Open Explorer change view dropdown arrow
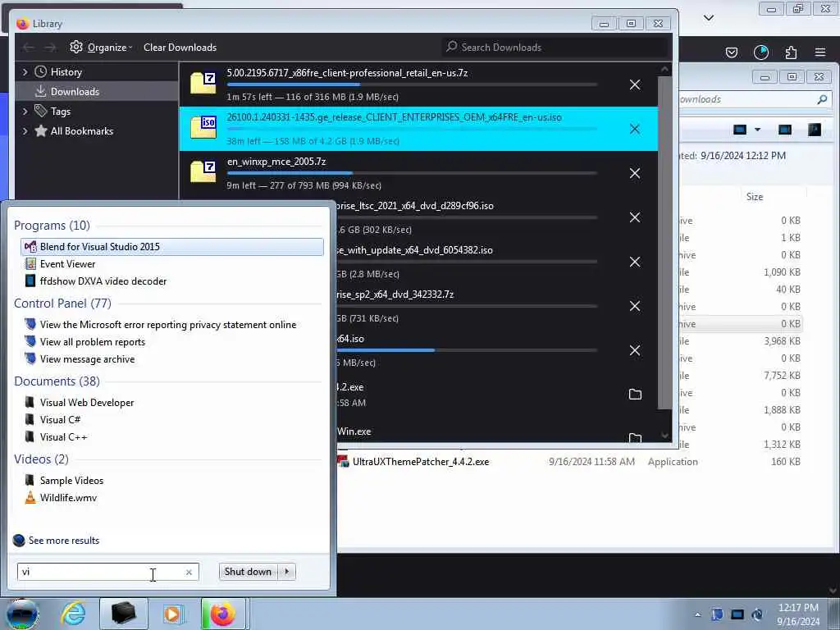The width and height of the screenshot is (840, 630). click(757, 130)
